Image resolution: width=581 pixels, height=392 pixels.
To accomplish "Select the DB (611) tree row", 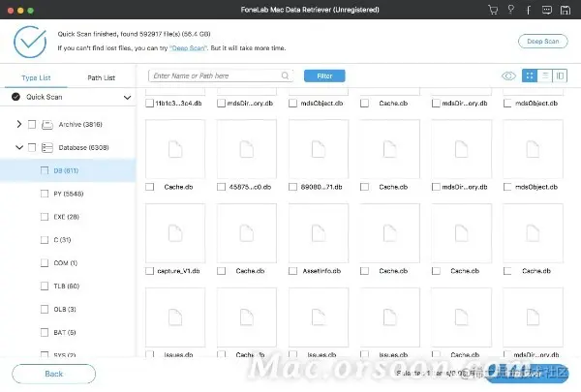I will pyautogui.click(x=68, y=170).
